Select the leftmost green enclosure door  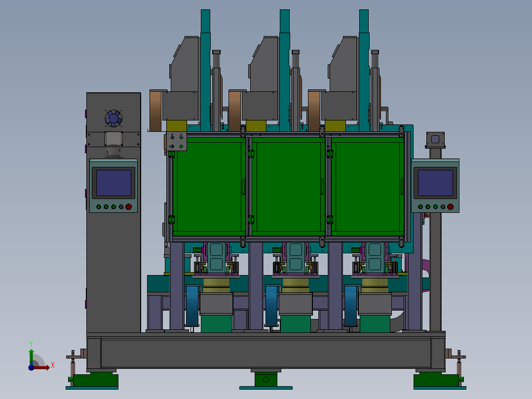(x=209, y=187)
